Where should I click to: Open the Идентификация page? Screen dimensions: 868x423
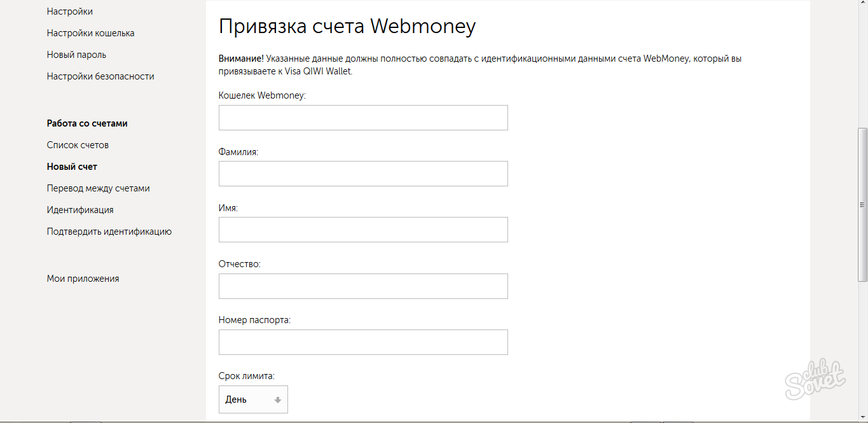pos(80,210)
